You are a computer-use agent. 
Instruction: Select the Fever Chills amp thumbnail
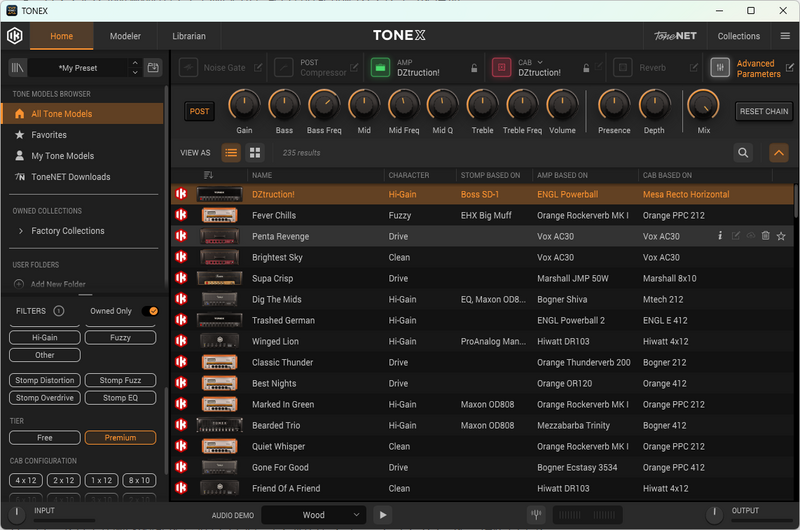[219, 215]
